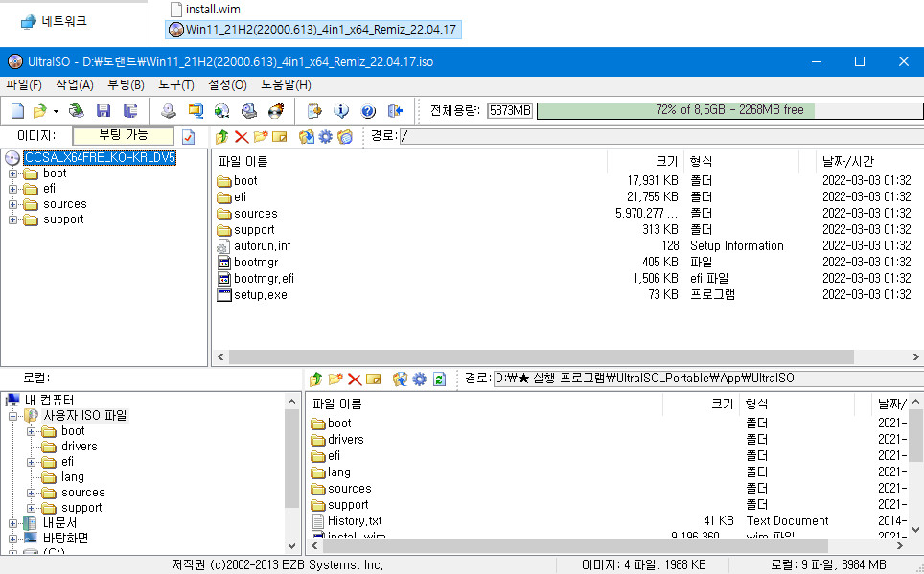Screen dimensions: 924x574
Task: Sort image files by the 크기 column header
Action: click(x=645, y=161)
